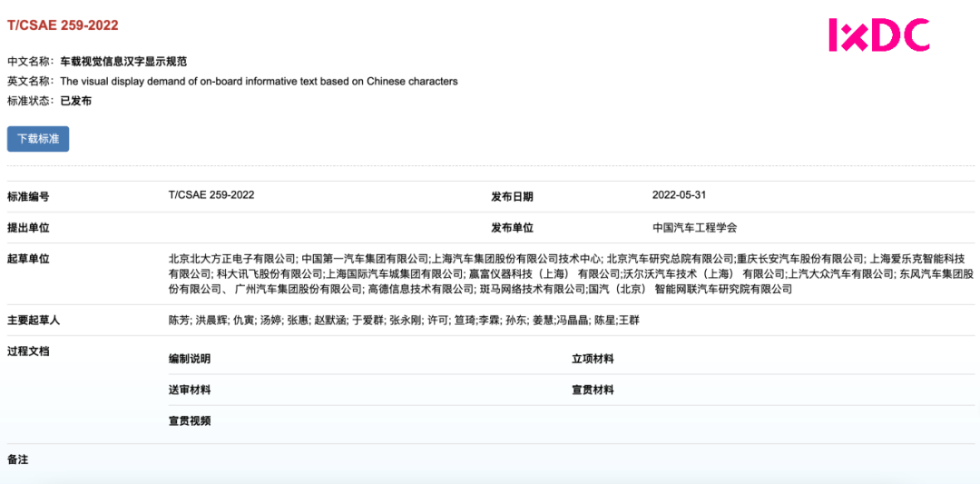Select the publisher 中国汽车工程学会
The image size is (980, 484).
tap(694, 228)
